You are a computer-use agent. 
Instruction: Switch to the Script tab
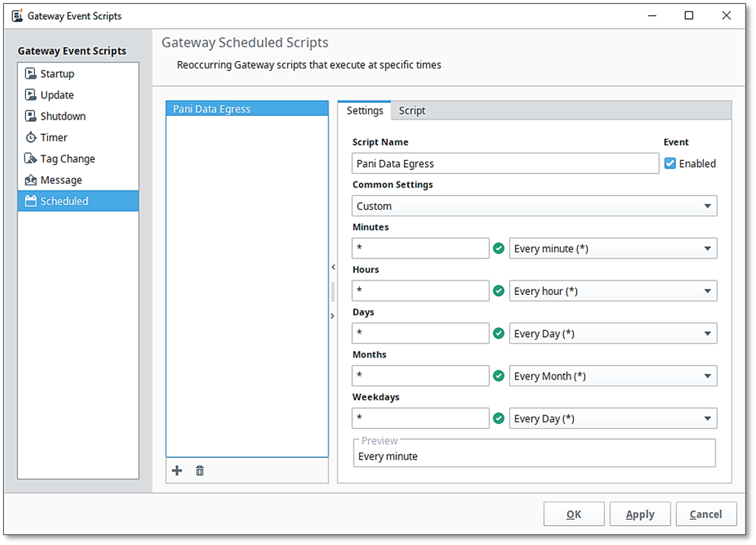[412, 111]
